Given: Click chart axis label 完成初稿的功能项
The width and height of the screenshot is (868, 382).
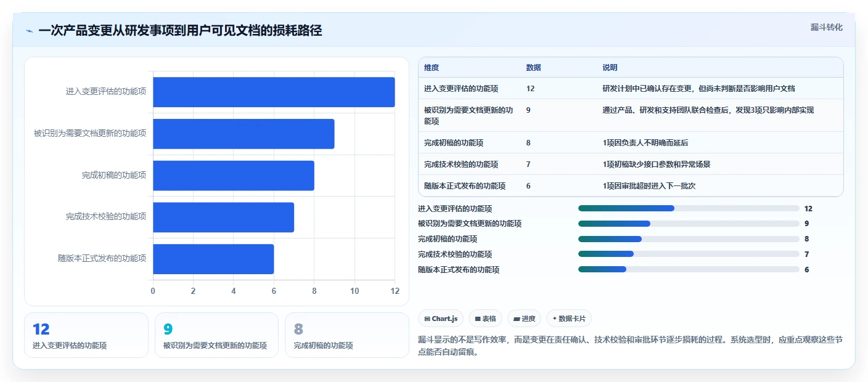Looking at the screenshot, I should click(114, 176).
